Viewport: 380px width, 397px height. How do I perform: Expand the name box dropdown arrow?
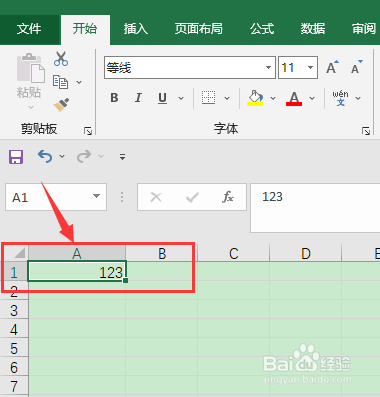(97, 196)
